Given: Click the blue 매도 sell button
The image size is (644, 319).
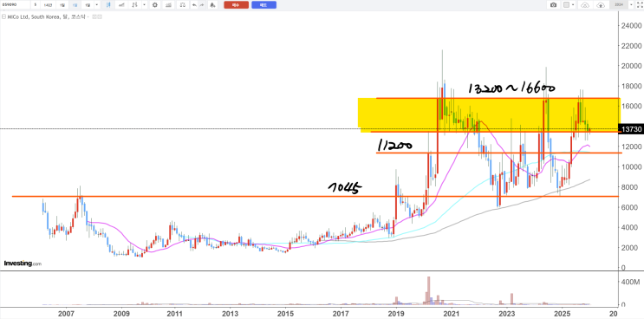Looking at the screenshot, I should click(263, 5).
